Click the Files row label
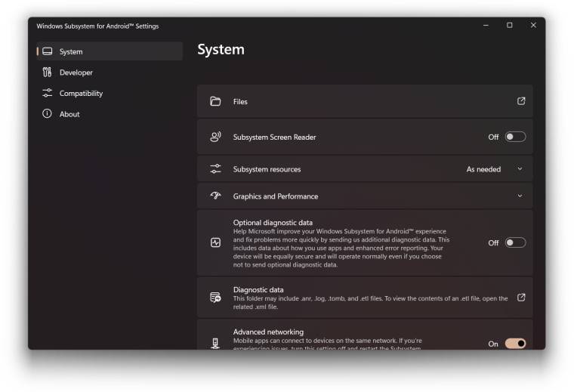Screen dimensions: 574x392 coord(240,102)
